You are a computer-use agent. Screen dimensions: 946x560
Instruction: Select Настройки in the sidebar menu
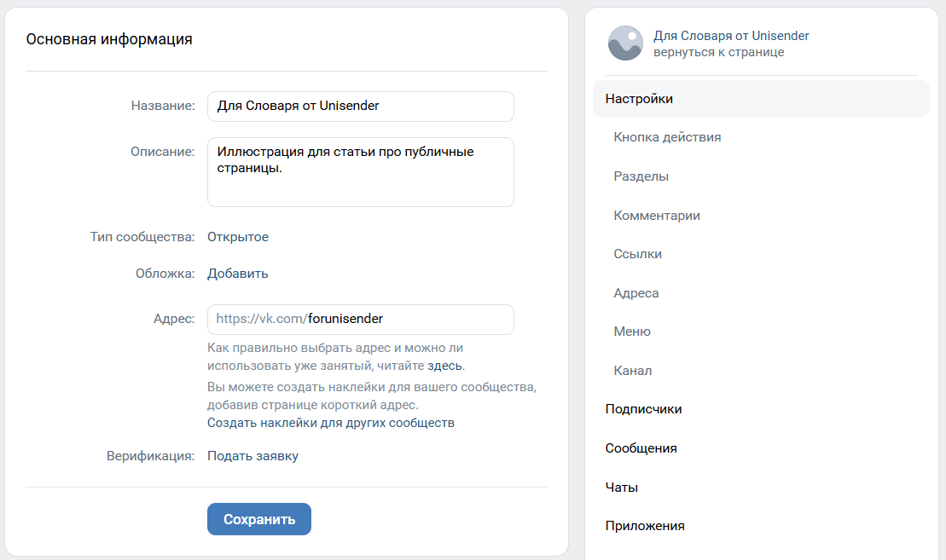(x=640, y=99)
